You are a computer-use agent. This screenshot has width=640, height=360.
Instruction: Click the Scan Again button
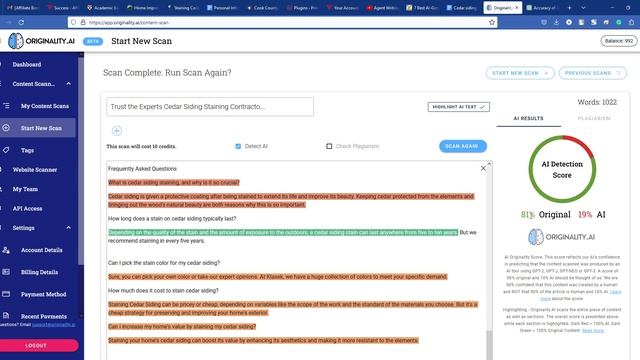click(463, 146)
